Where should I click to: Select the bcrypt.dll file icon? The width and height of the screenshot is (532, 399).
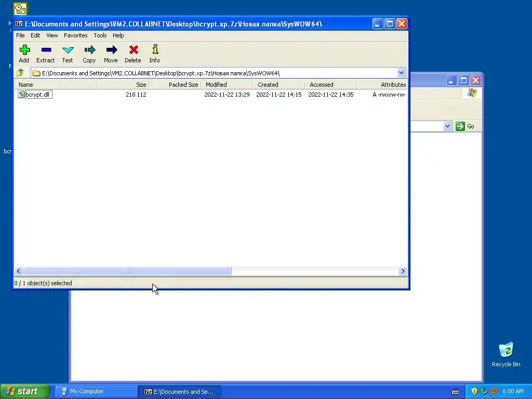[x=21, y=94]
